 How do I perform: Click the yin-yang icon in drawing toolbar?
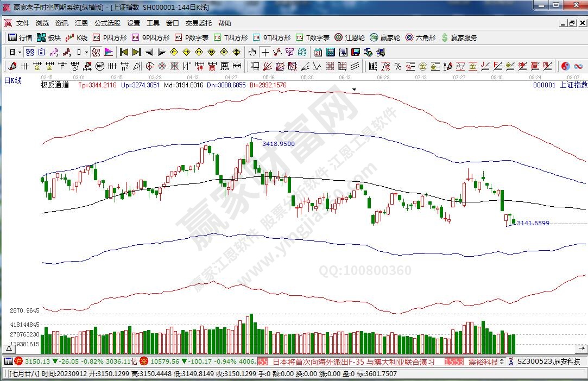click(x=565, y=66)
